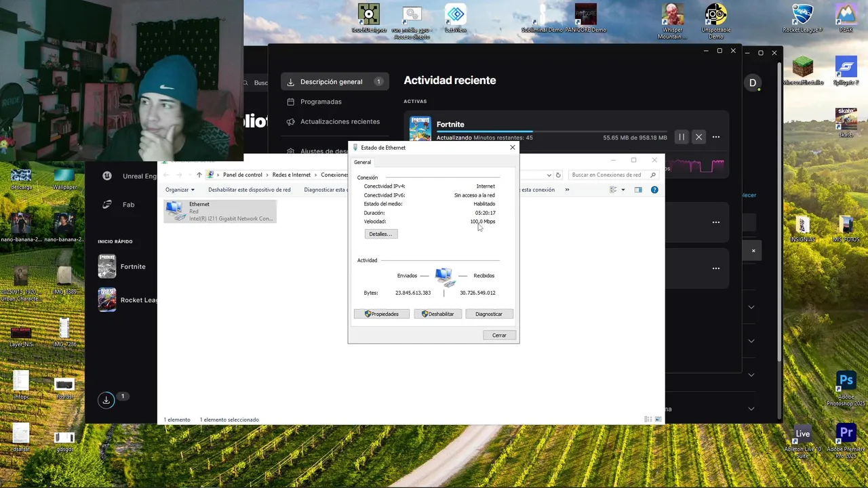Open Adobe Photoshop 2025 desktop icon

(846, 388)
